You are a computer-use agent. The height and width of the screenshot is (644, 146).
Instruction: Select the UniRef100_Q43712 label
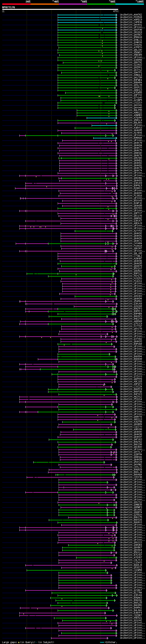click(131, 70)
